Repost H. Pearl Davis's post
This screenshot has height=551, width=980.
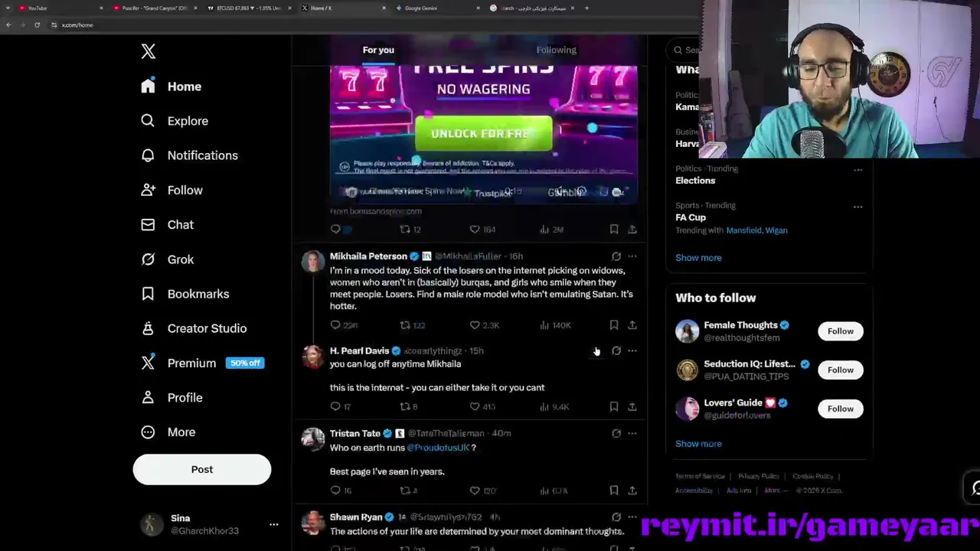(x=408, y=407)
